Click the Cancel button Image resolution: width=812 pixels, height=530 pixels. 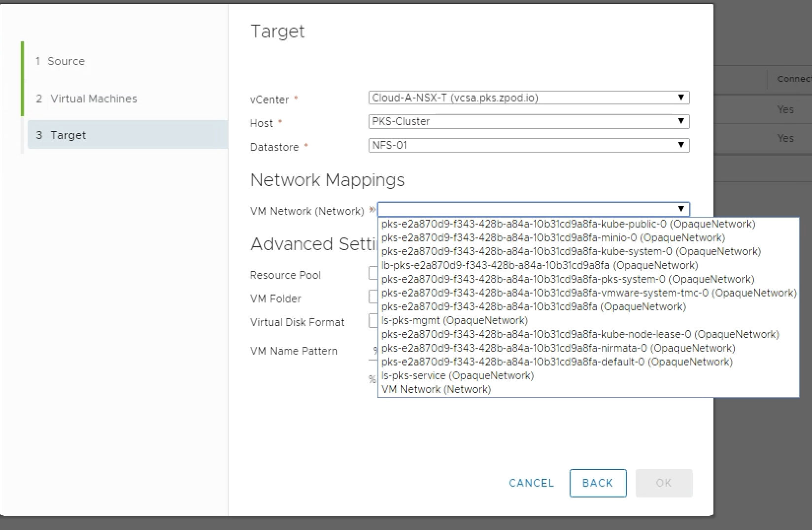531,483
